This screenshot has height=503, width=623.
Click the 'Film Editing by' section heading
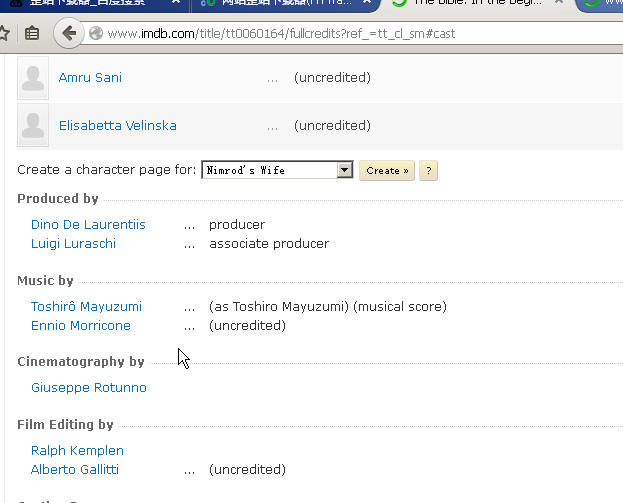(66, 425)
